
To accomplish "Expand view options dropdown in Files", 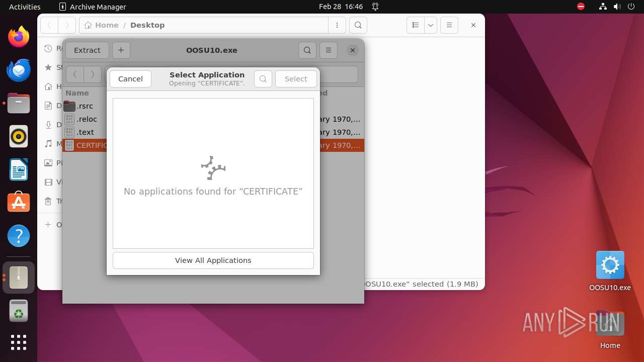I will point(431,25).
